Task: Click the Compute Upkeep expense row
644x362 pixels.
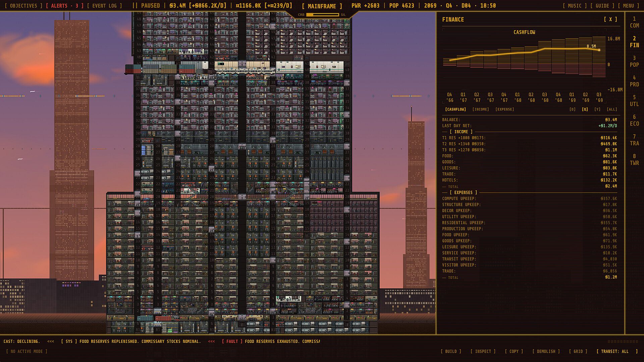Action: [529, 198]
